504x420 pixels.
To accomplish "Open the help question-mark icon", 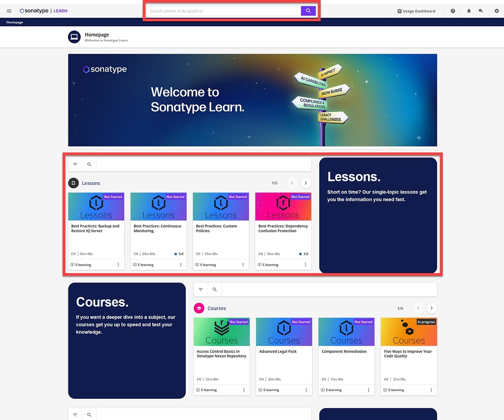I will (453, 10).
